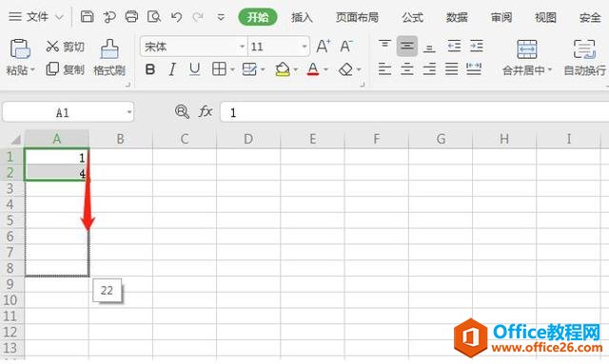Open the 公式 tab
This screenshot has height=364, width=609.
pos(412,17)
